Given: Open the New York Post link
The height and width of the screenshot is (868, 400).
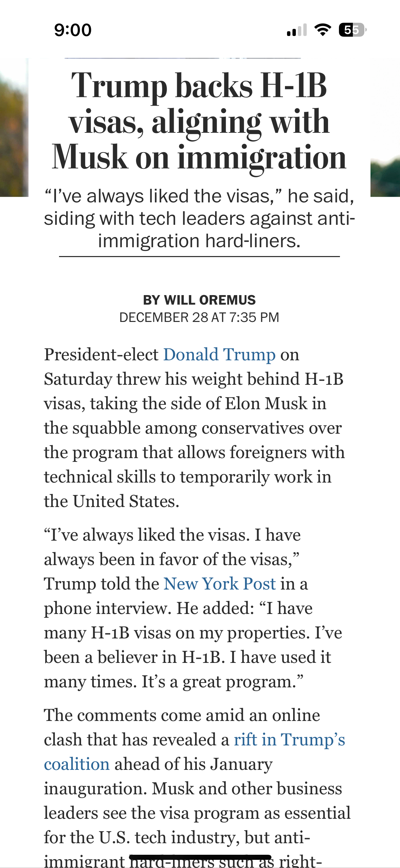Looking at the screenshot, I should click(x=220, y=584).
